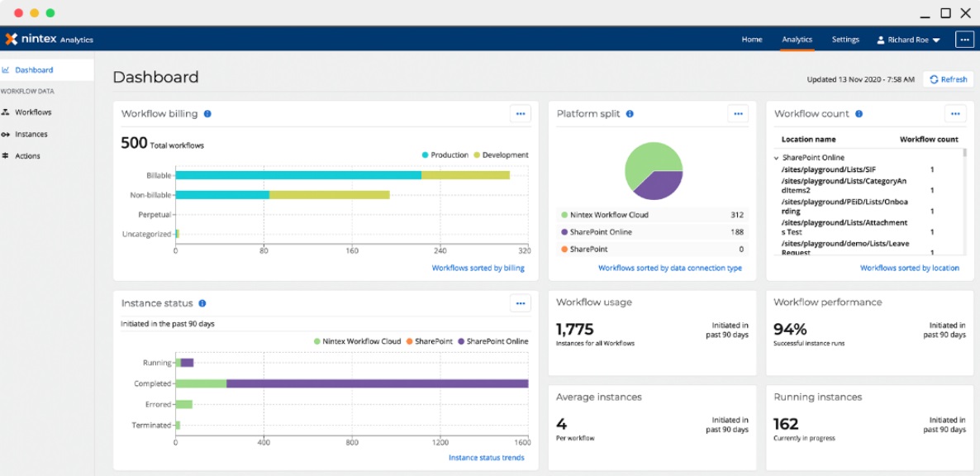Screen dimensions: 980x476
Task: Toggle the SharePoint Online legend in Instance status
Action: [x=493, y=341]
